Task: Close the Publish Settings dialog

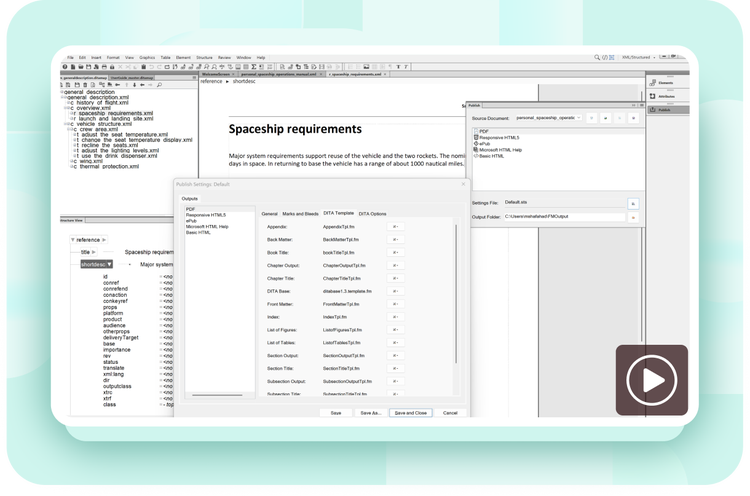Action: point(463,184)
